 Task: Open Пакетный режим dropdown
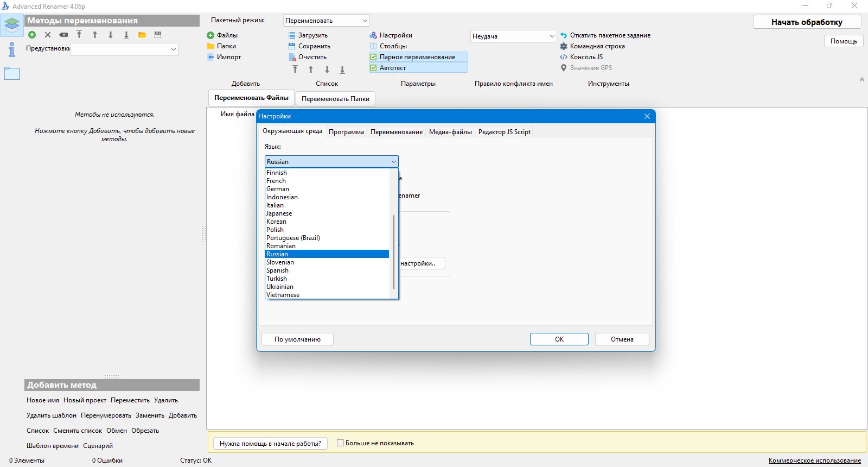click(326, 21)
